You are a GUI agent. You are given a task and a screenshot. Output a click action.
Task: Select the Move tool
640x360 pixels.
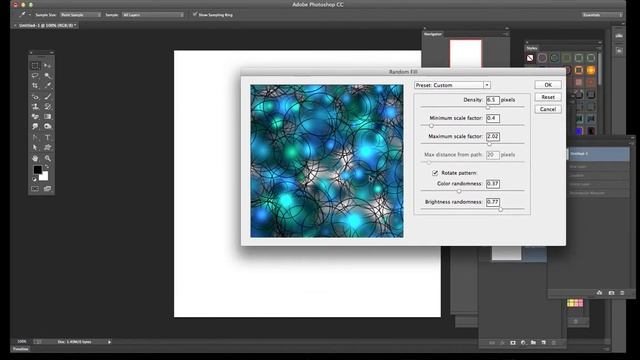47,66
